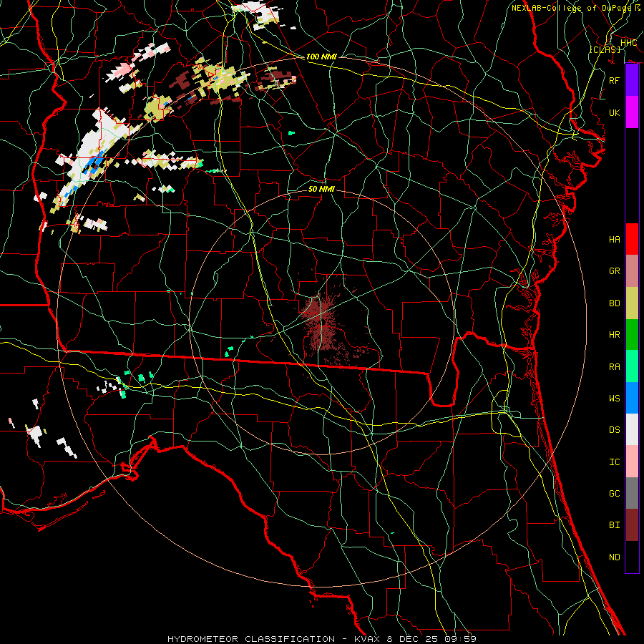The width and height of the screenshot is (644, 644).
Task: Click the UK legend label
Action: [x=615, y=112]
